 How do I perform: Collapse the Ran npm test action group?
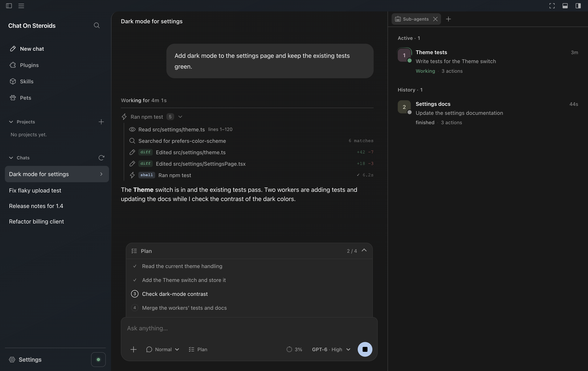pos(180,117)
